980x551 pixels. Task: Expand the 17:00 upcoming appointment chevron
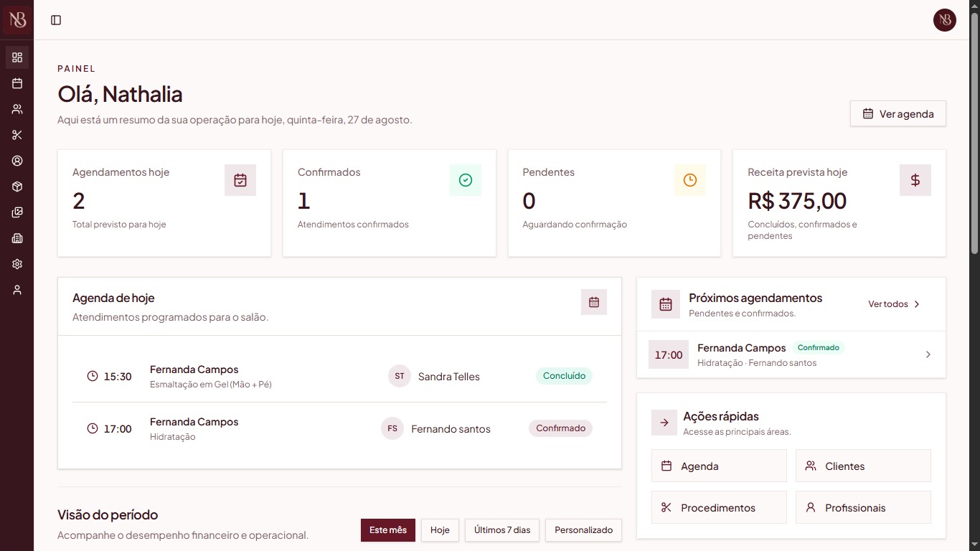tap(928, 354)
